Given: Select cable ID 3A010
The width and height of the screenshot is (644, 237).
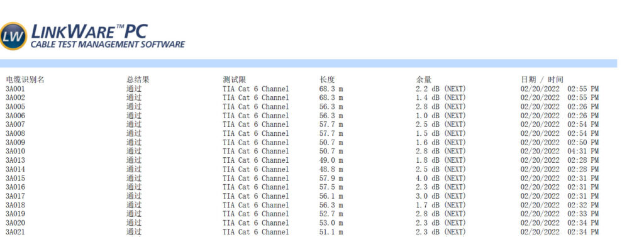Looking at the screenshot, I should pos(15,151).
